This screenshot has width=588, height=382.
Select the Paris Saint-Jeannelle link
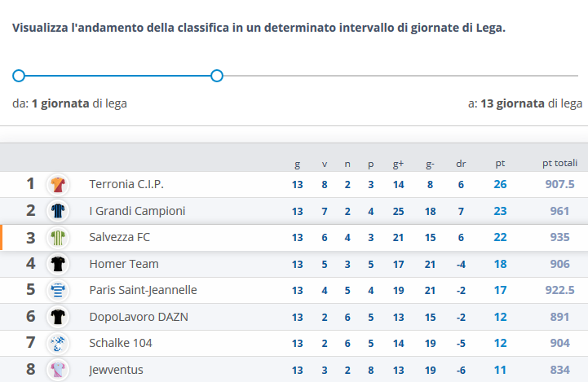tap(143, 290)
